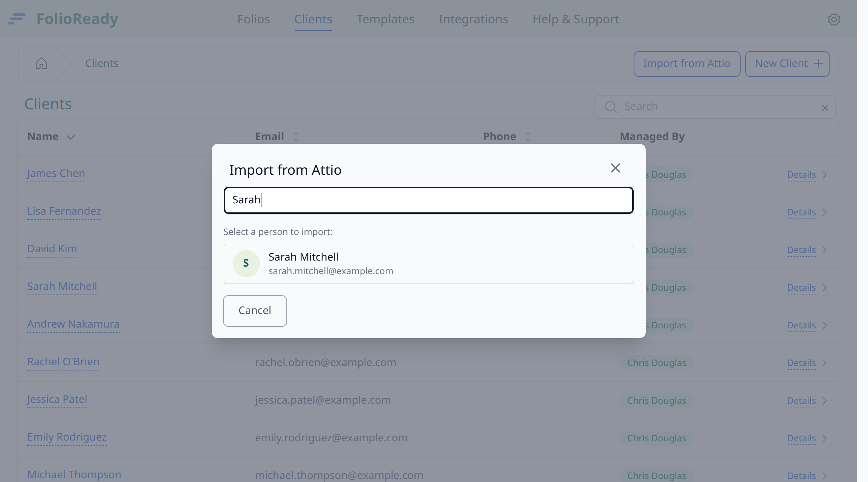Click Chris Douglas badge in Emily Rodriguez row

[x=656, y=438]
